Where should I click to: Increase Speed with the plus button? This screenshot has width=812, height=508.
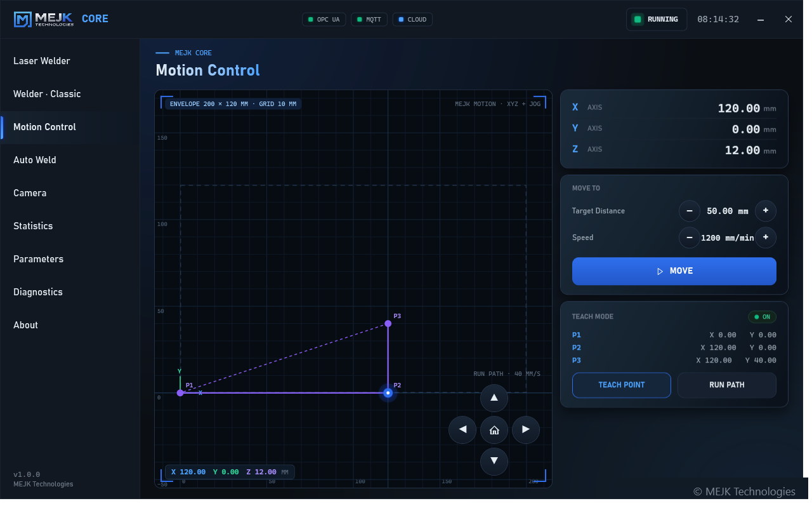coord(766,237)
